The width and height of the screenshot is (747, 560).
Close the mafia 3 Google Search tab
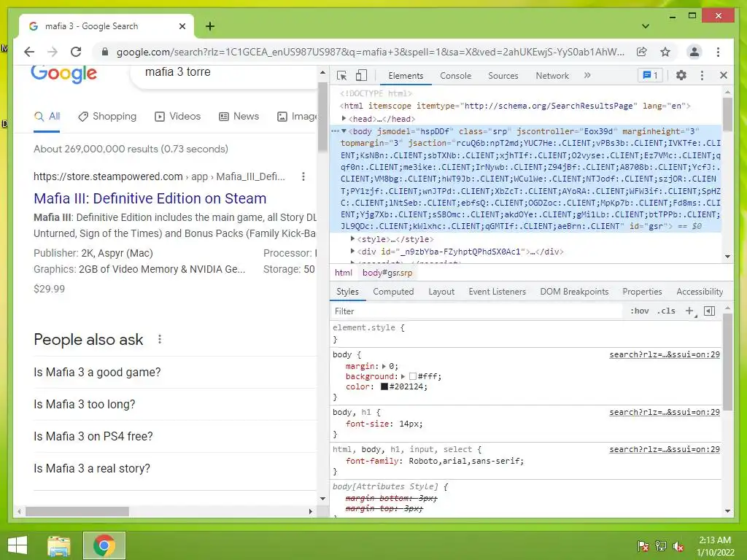tap(182, 26)
